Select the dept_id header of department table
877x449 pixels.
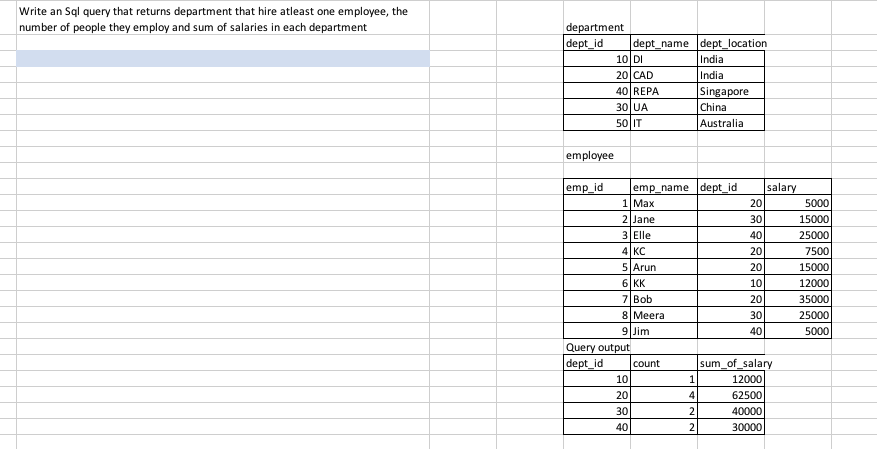click(x=597, y=43)
